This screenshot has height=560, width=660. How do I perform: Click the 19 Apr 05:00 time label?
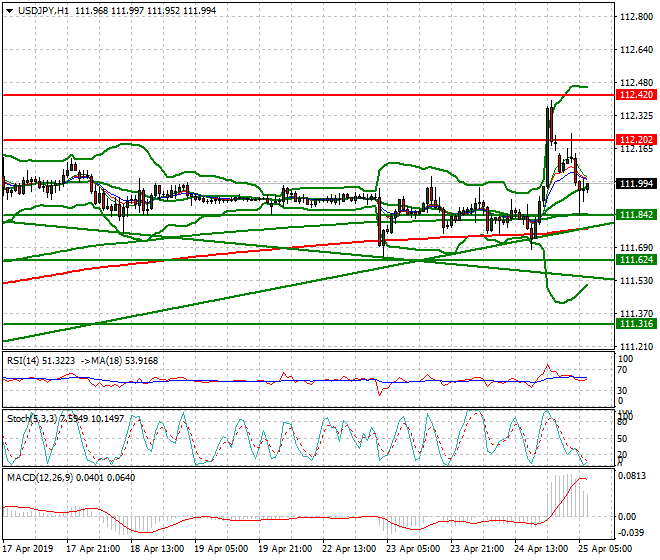[221, 549]
